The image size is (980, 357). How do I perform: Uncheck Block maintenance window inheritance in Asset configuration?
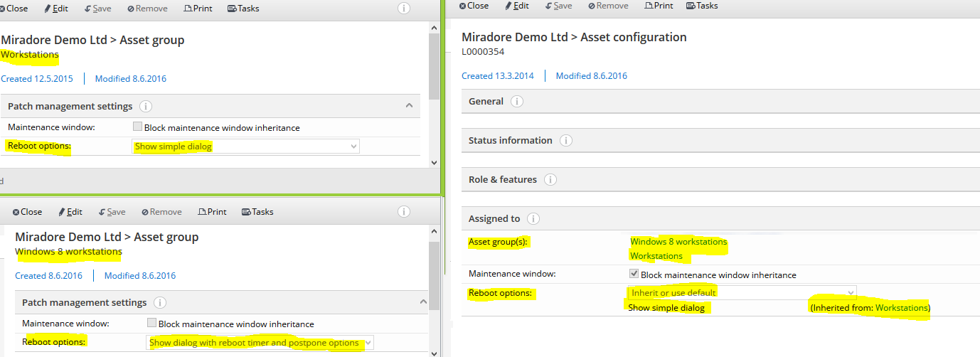tap(634, 274)
